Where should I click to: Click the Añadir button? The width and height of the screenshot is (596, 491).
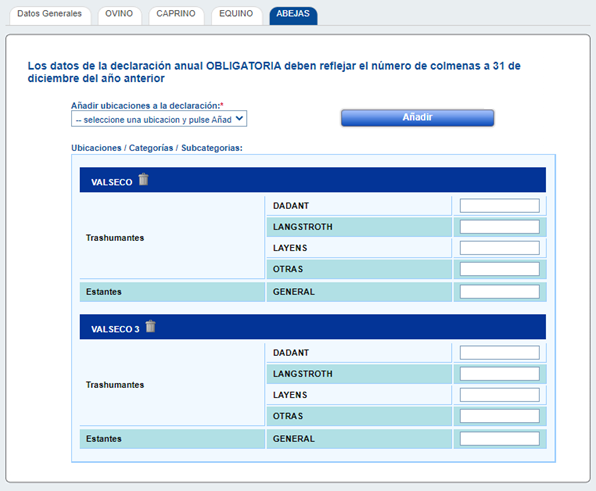(417, 117)
